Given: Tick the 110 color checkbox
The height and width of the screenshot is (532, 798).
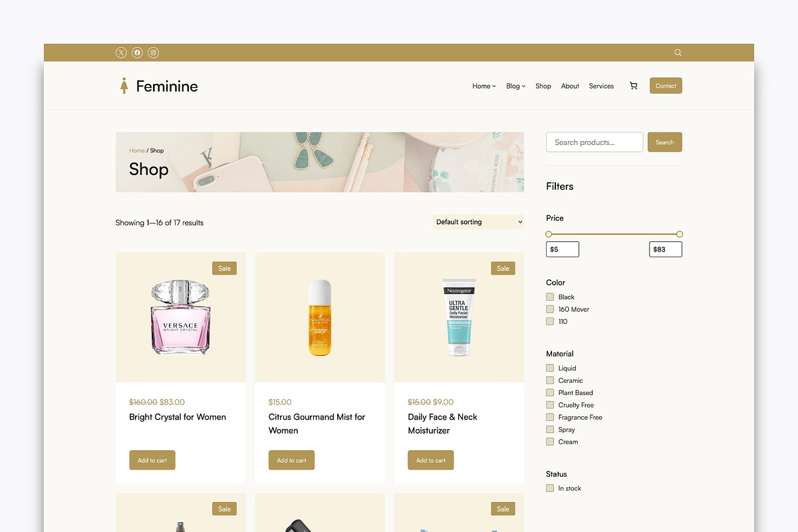Looking at the screenshot, I should tap(550, 321).
